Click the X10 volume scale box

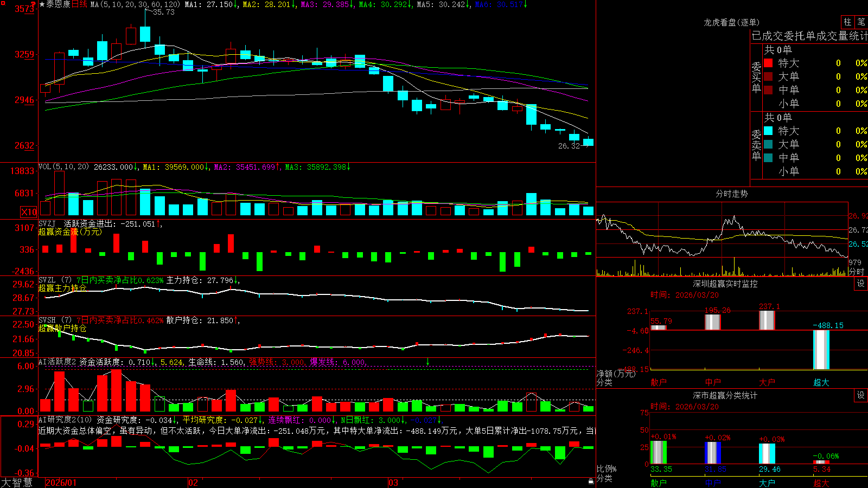(29, 212)
